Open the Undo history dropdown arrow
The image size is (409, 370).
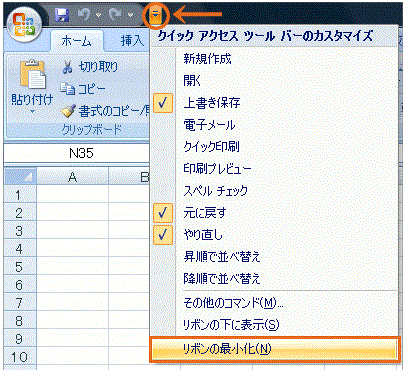pos(99,15)
